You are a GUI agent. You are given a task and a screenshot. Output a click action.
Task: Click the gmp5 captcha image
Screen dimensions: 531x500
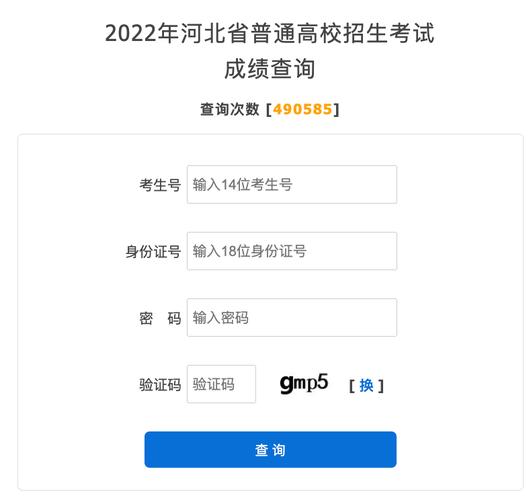304,383
